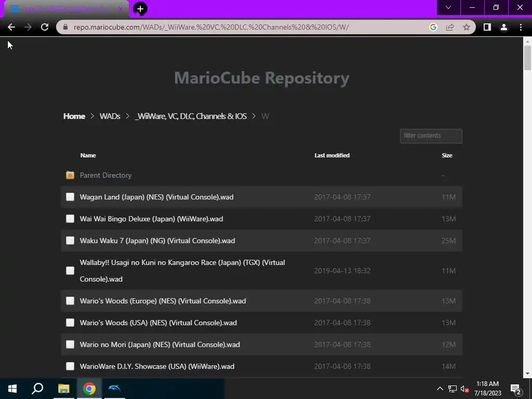Click network icon in system tray
Viewport: 532px width, 399px height.
click(x=453, y=389)
